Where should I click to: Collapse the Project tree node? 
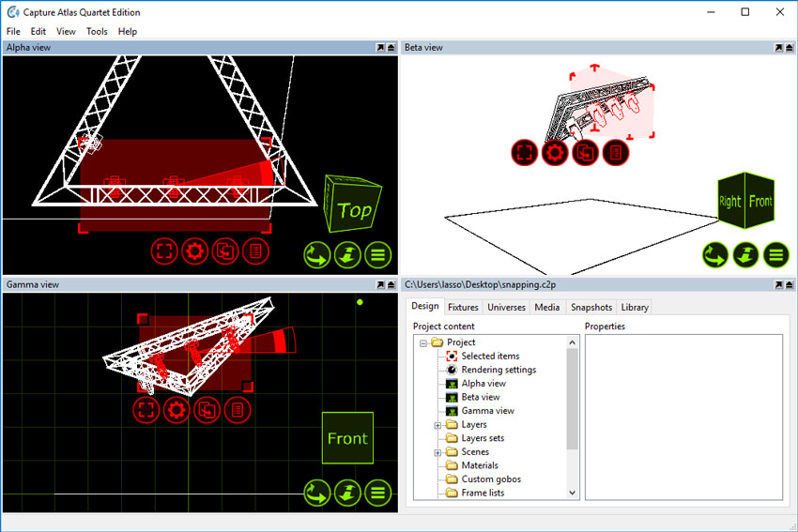pyautogui.click(x=423, y=342)
